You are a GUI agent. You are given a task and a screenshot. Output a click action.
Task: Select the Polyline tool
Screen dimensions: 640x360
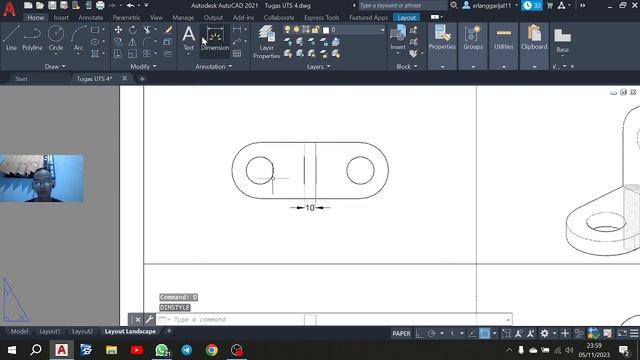(x=32, y=38)
